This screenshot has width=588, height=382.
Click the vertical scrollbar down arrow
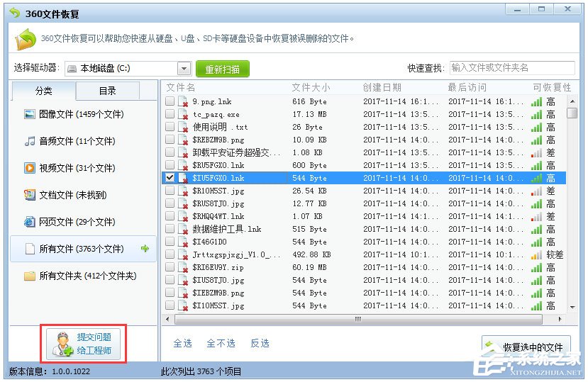tap(572, 307)
